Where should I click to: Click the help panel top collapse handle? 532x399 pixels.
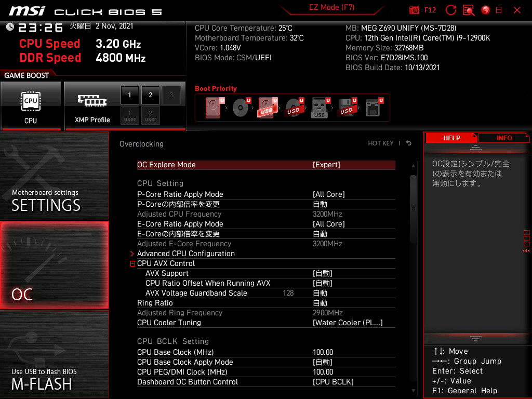(x=476, y=148)
